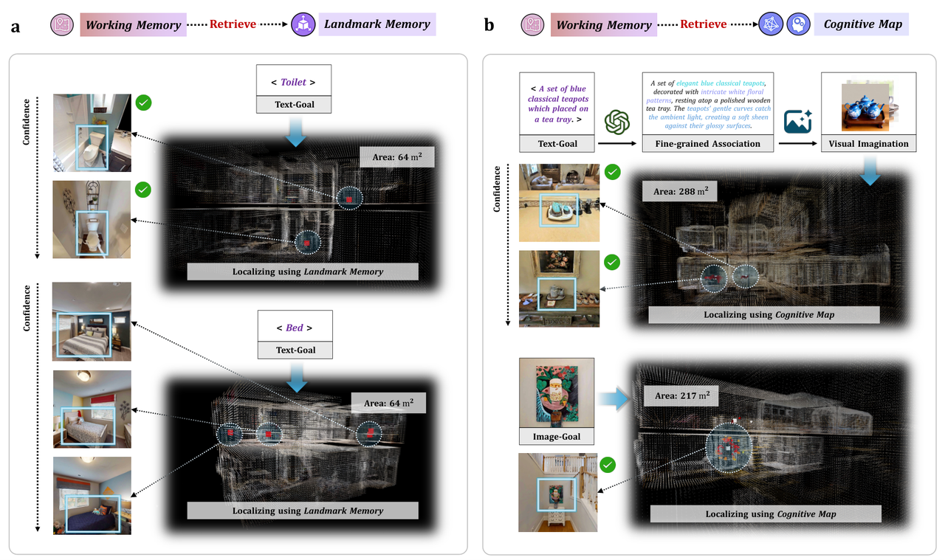Click the head-silhouette Cognitive Map icon

(798, 24)
